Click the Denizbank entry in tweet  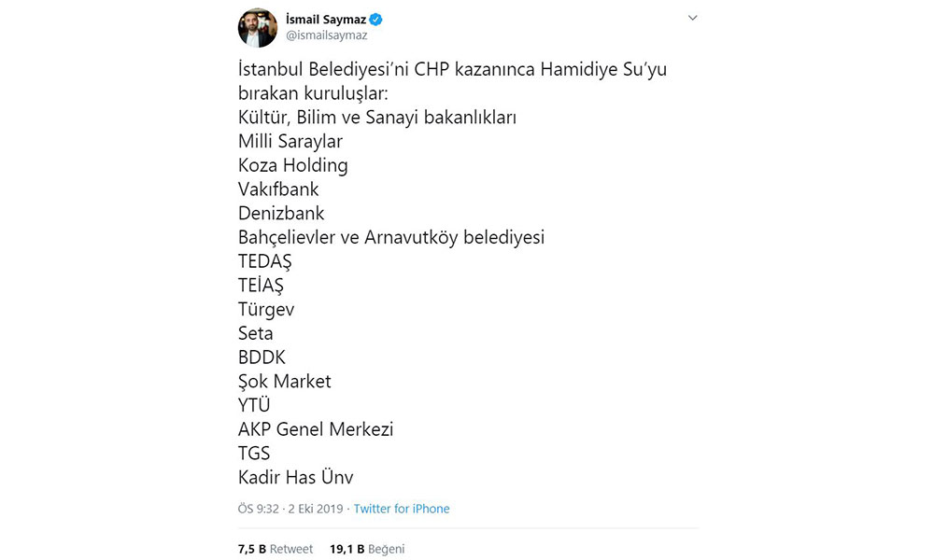[281, 214]
